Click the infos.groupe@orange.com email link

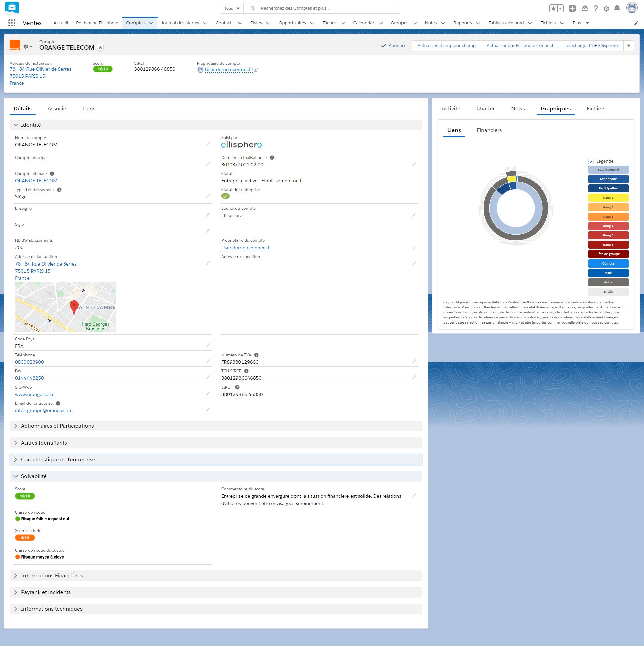[44, 411]
